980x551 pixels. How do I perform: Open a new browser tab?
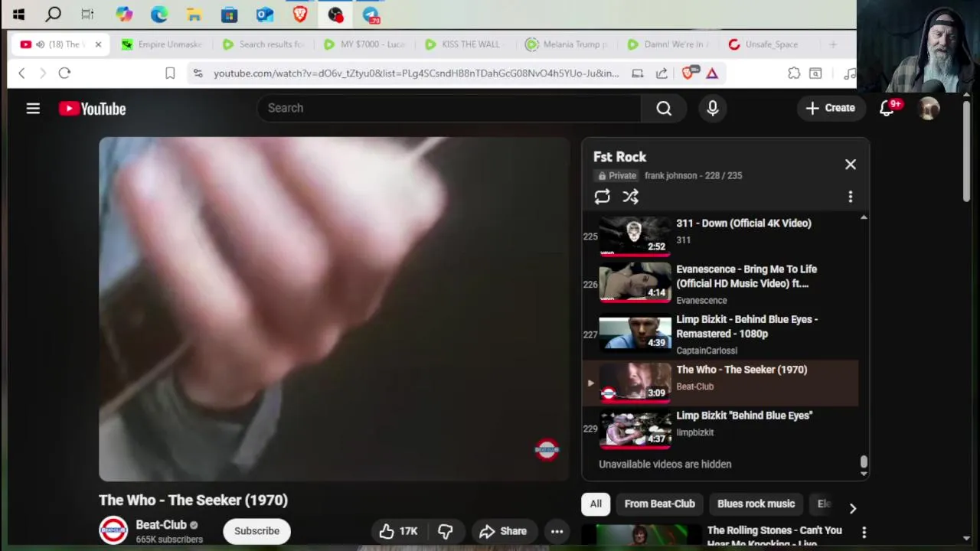coord(833,44)
